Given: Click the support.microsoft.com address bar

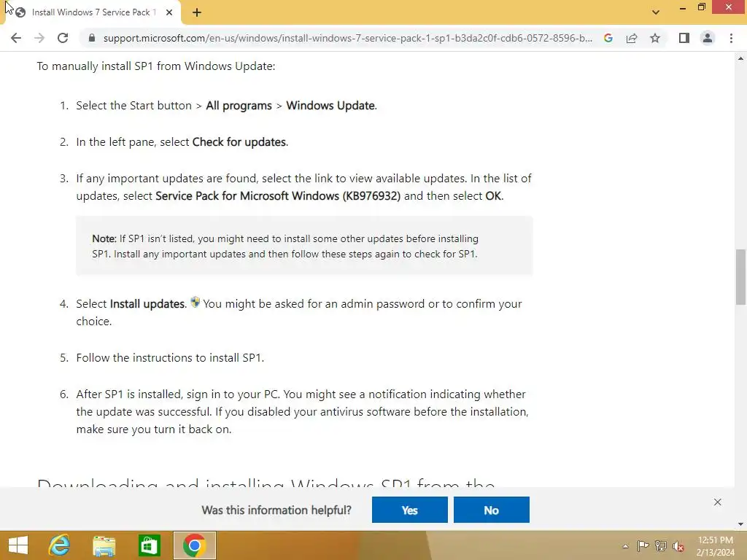Looking at the screenshot, I should (348, 38).
